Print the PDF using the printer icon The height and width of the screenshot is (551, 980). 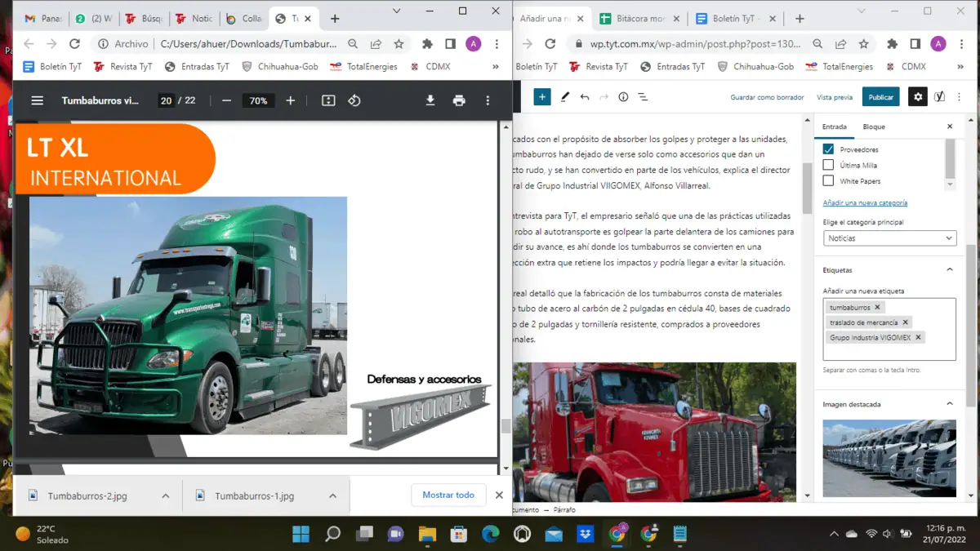pyautogui.click(x=459, y=100)
